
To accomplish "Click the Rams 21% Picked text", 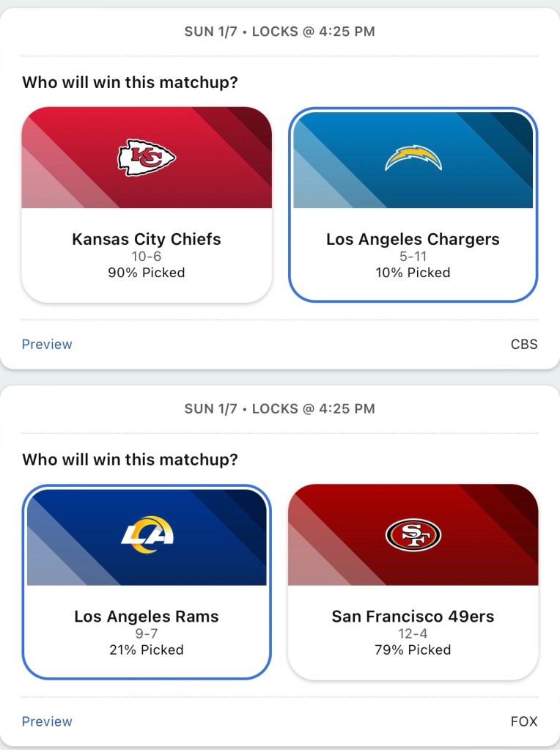I will pyautogui.click(x=147, y=650).
